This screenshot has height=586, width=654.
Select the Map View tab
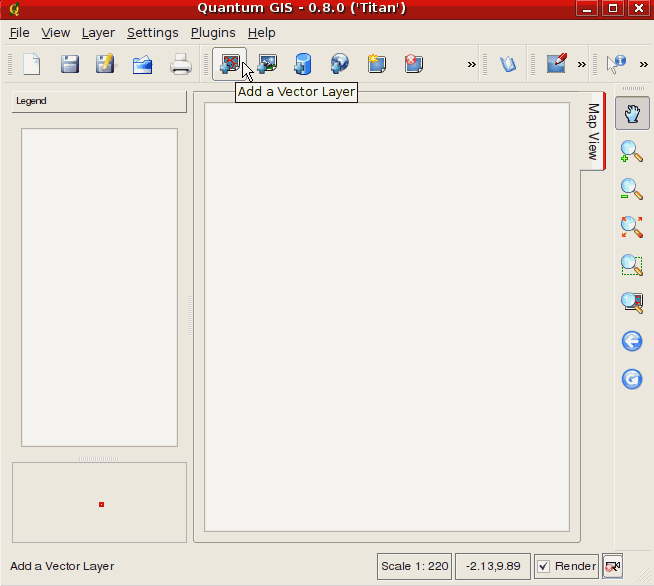(593, 131)
